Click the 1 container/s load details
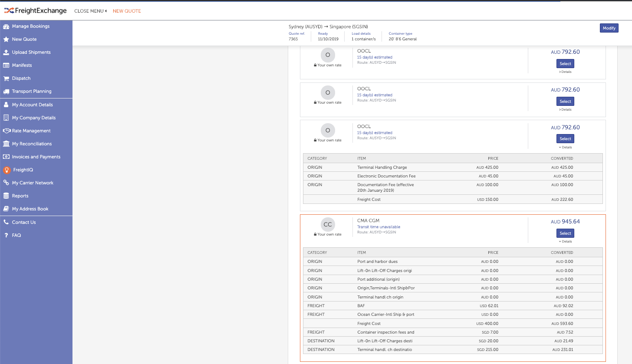Screen dimensions: 632x364 [364, 39]
